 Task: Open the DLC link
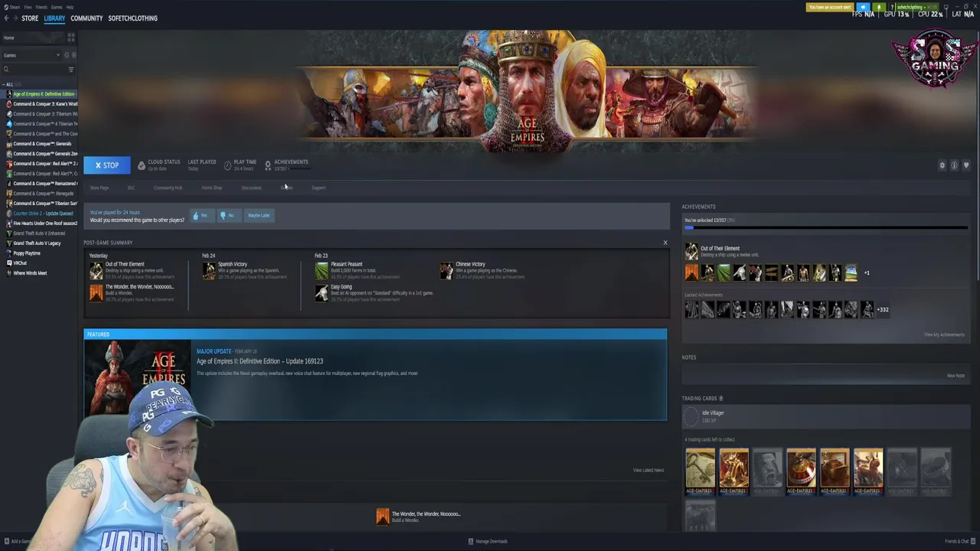pyautogui.click(x=131, y=188)
